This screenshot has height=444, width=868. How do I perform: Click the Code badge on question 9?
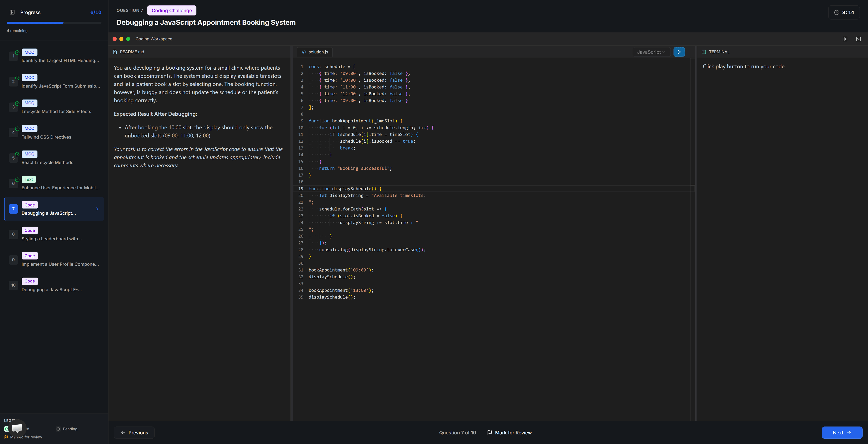pyautogui.click(x=30, y=256)
